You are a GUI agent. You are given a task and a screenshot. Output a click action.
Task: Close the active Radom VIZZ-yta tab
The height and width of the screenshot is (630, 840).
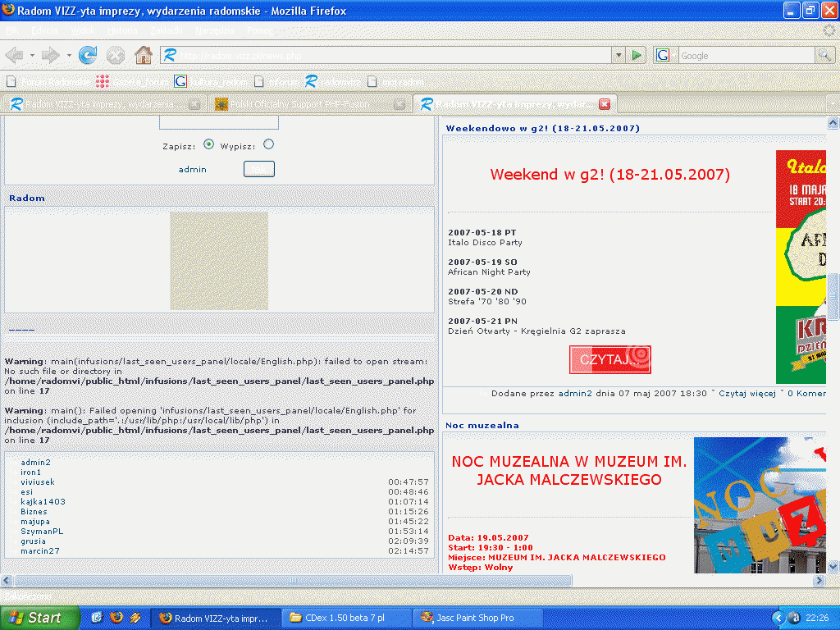coord(605,104)
